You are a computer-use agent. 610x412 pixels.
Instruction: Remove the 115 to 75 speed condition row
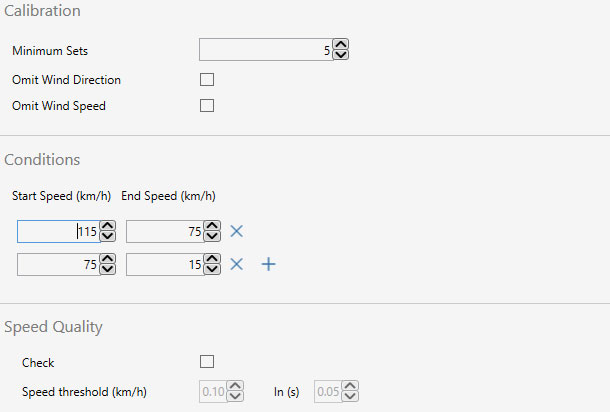(x=237, y=231)
